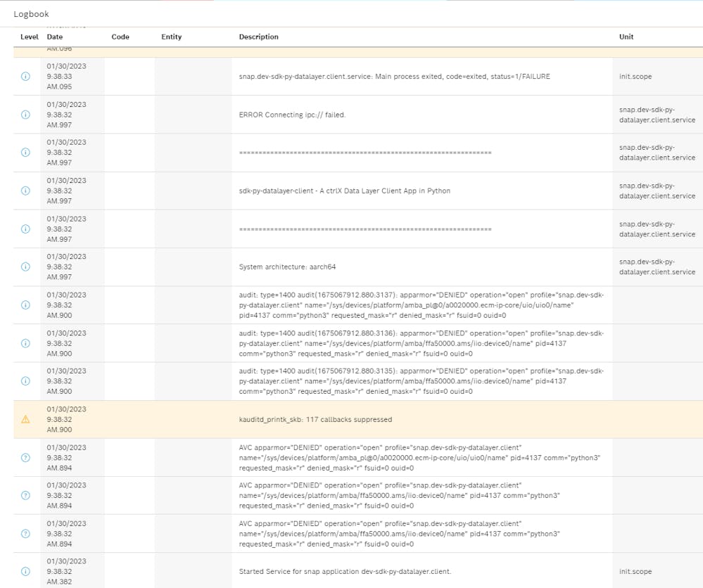The image size is (703, 588).
Task: Click info icon for "Main process exited" entry
Action: 26,76
